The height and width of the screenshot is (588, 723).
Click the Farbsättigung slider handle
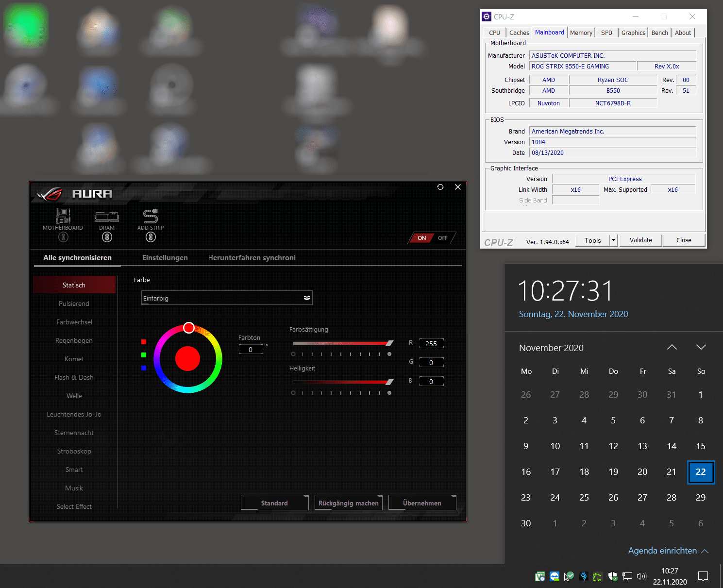(389, 343)
